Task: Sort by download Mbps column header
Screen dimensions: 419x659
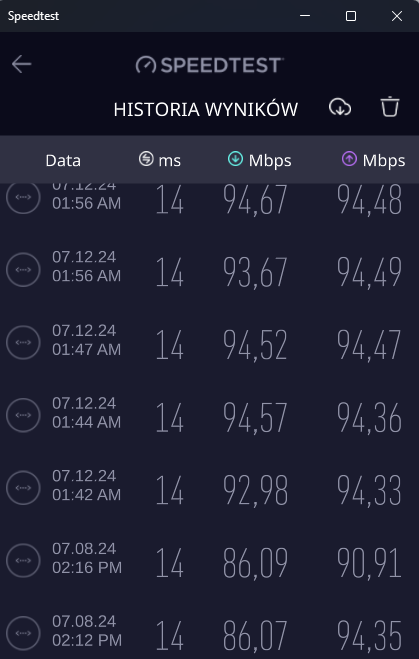Action: (260, 160)
